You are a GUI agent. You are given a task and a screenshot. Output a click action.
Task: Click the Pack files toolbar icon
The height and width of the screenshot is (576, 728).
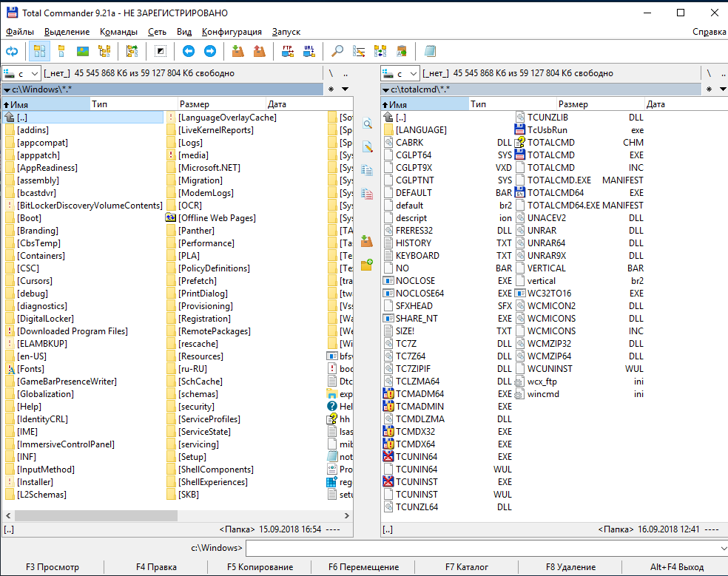(x=237, y=51)
